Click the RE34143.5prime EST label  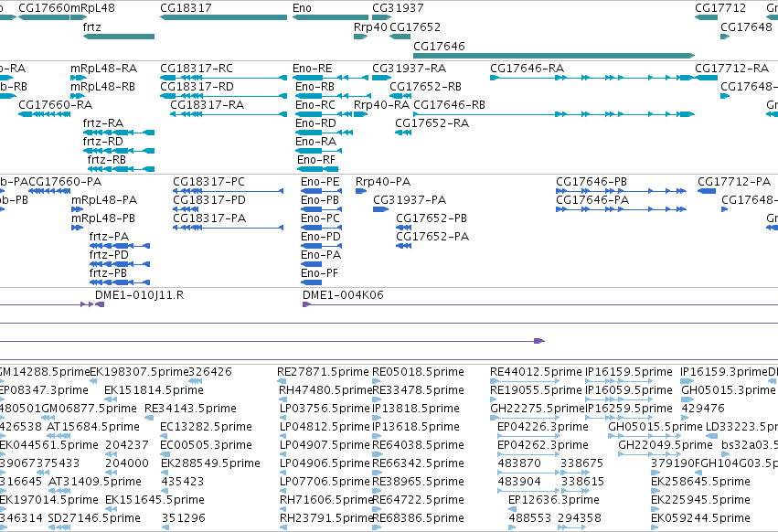pyautogui.click(x=190, y=409)
